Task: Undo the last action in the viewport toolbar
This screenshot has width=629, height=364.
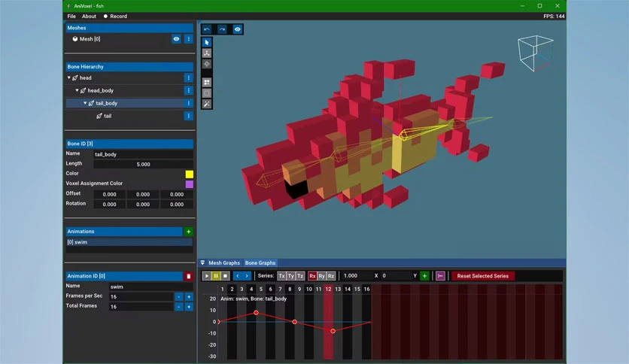Action: [207, 29]
